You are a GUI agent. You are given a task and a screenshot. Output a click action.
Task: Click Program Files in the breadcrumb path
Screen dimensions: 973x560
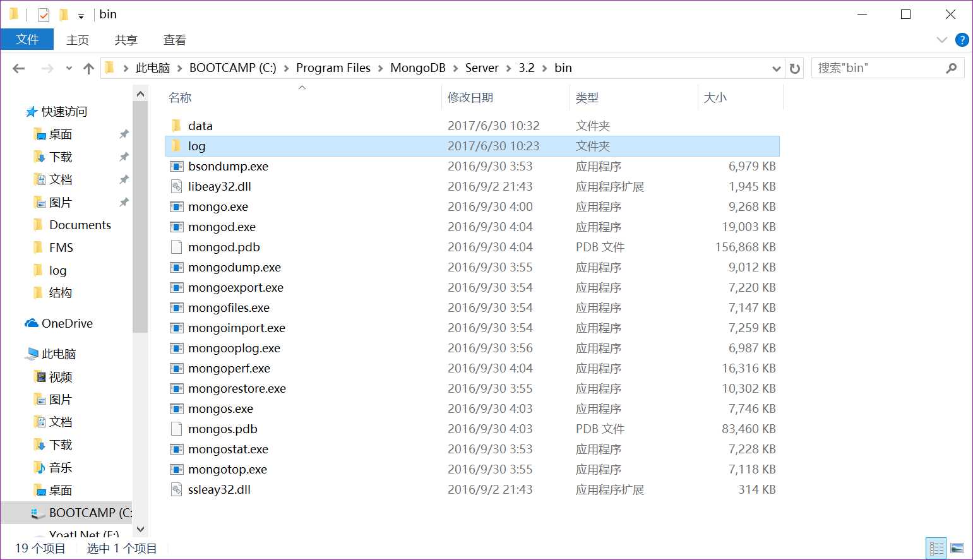pyautogui.click(x=333, y=68)
